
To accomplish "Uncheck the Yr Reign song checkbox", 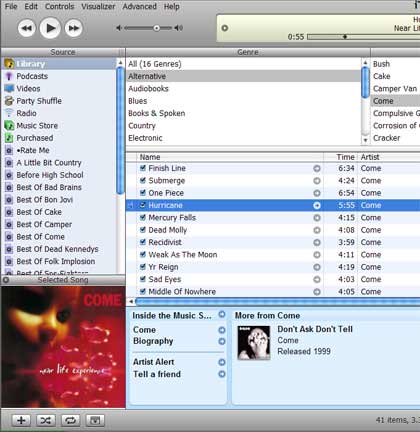I will coord(143,267).
